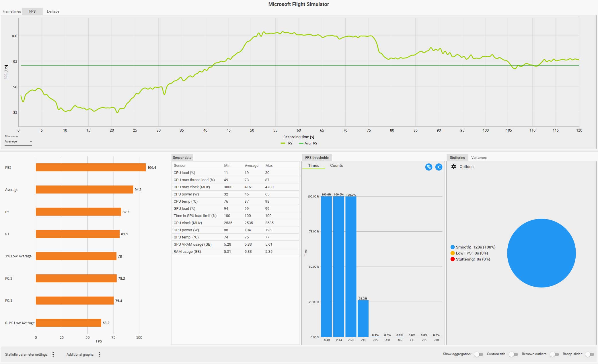Screen dimensions: 598x364
Task: Open the Additional graphs three-dot menu
Action: click(x=99, y=355)
